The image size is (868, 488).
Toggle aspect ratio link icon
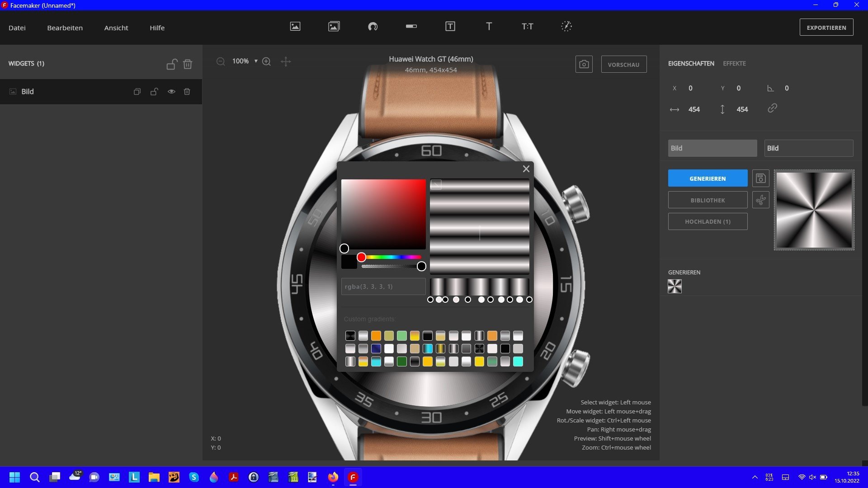(772, 108)
